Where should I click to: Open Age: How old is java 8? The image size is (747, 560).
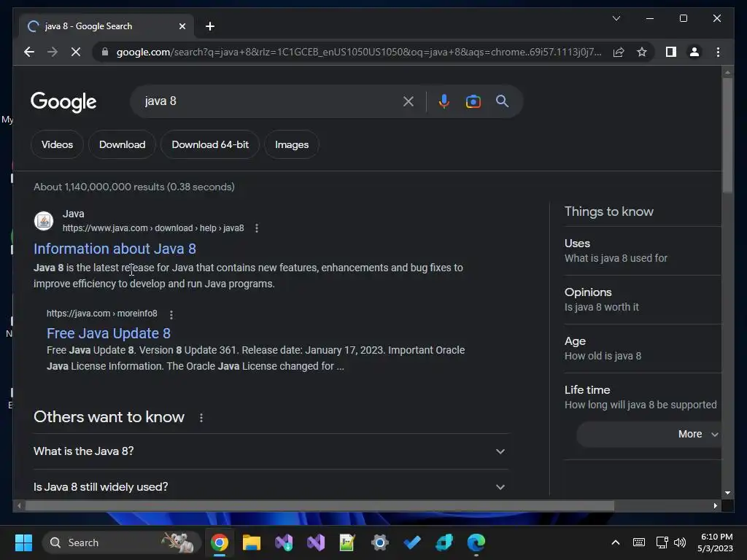point(642,349)
